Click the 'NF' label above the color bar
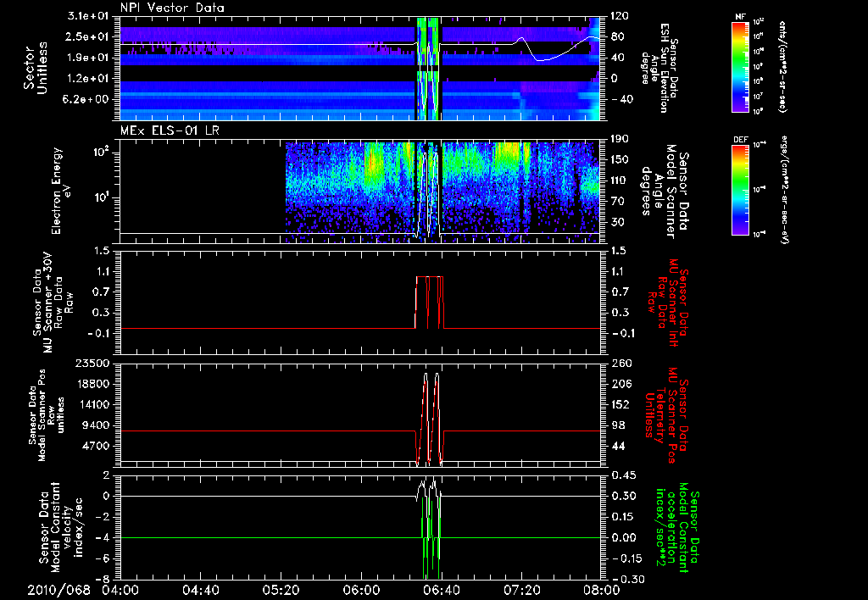 [741, 17]
